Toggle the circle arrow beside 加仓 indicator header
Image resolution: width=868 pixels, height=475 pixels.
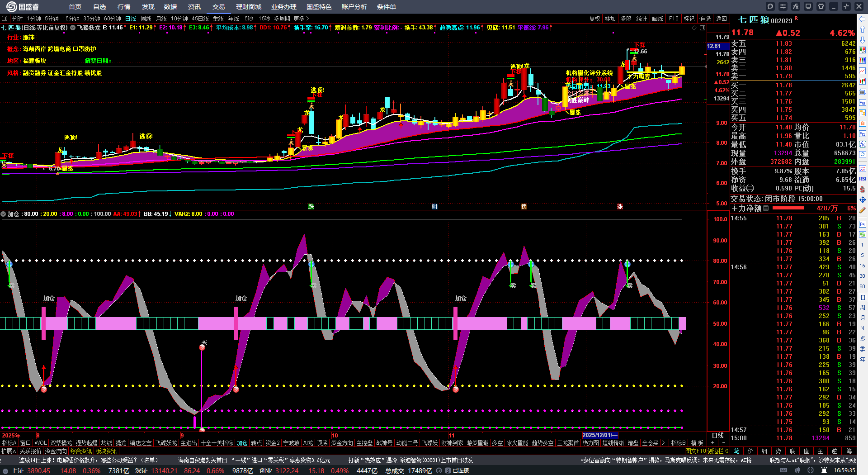tap(3, 214)
